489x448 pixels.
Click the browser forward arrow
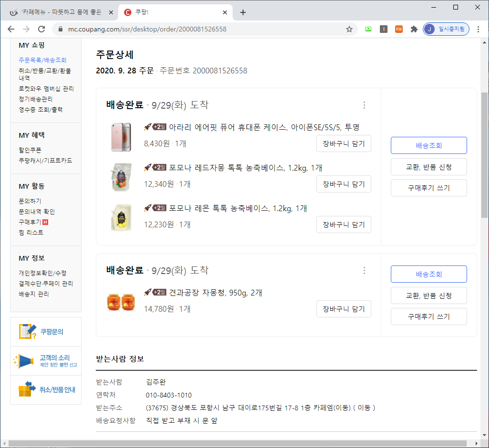[26, 29]
